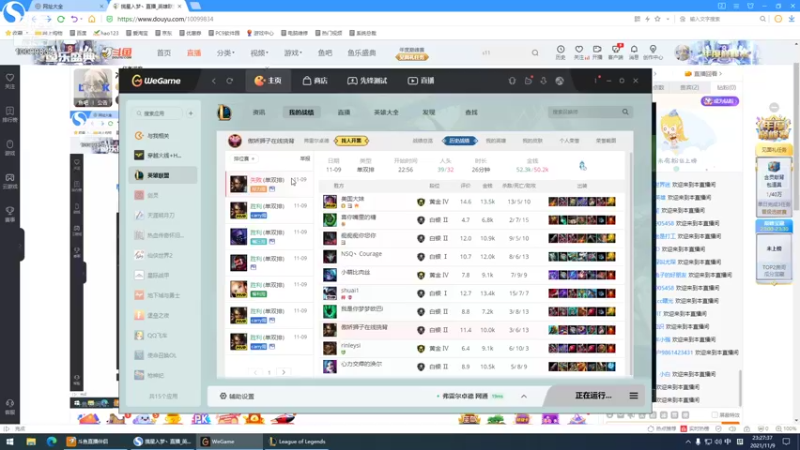Expand server panel with up chevron
800x450 pixels.
click(523, 396)
